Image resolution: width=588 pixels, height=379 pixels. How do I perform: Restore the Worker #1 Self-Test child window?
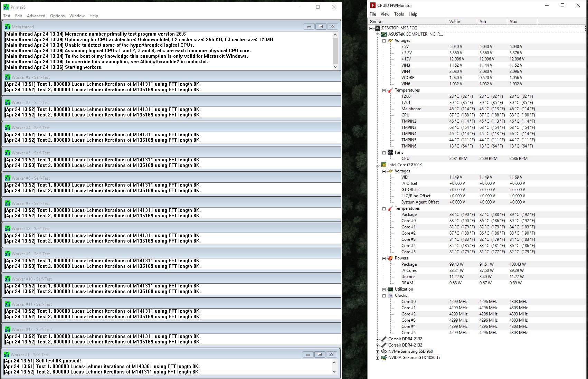click(320, 354)
